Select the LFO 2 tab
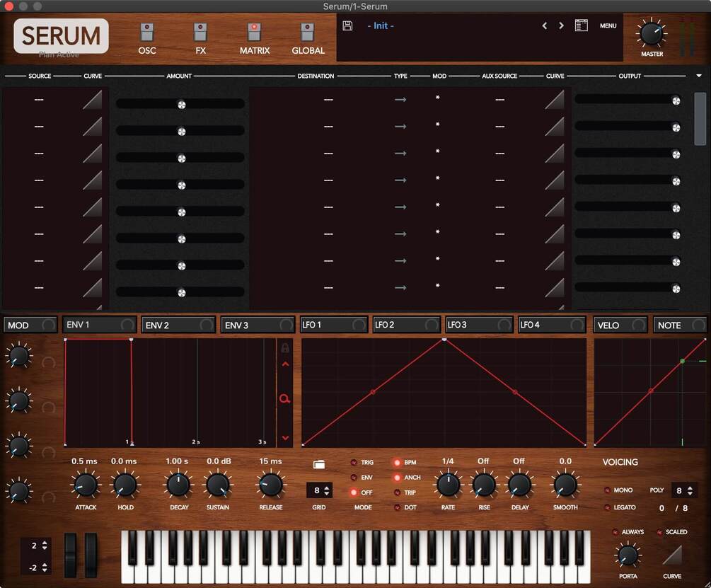The image size is (711, 588). point(406,325)
